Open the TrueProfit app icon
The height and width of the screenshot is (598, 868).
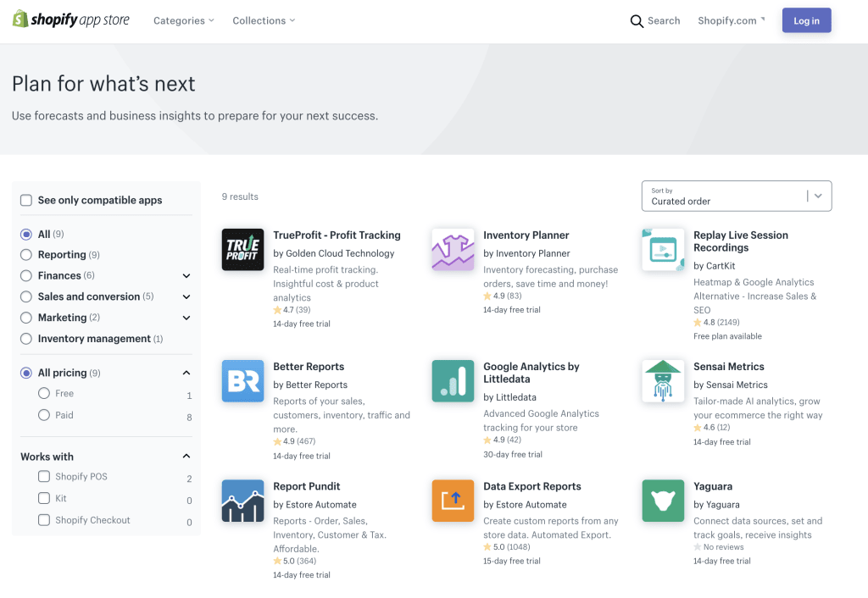point(242,250)
